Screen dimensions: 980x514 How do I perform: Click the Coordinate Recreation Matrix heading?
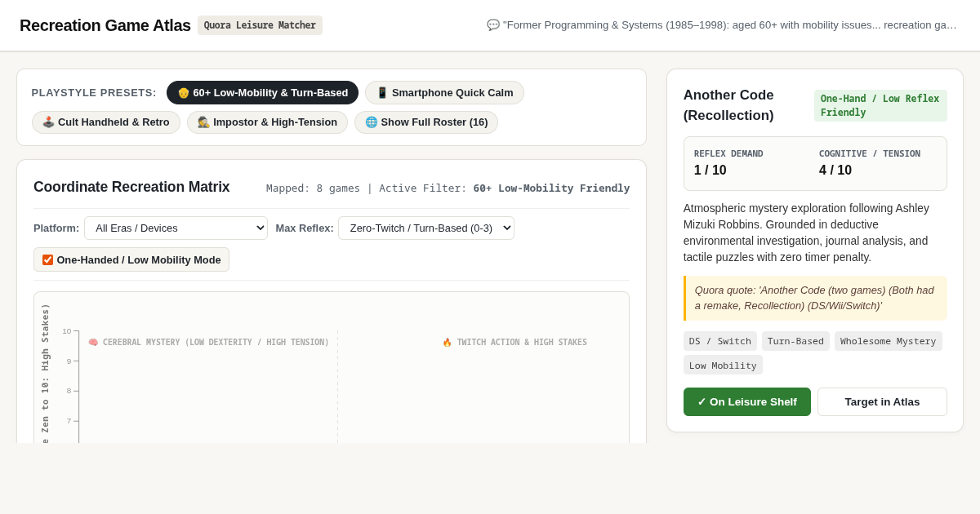pos(131,187)
